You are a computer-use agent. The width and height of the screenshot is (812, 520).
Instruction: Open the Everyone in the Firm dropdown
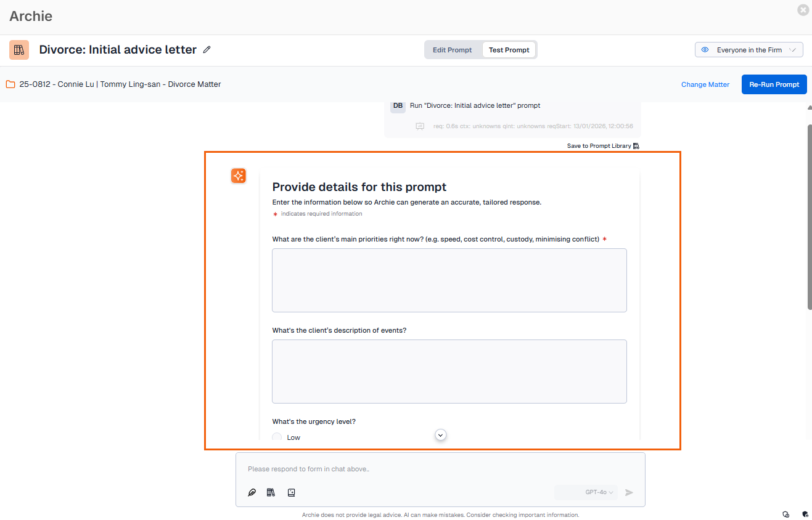click(x=748, y=50)
